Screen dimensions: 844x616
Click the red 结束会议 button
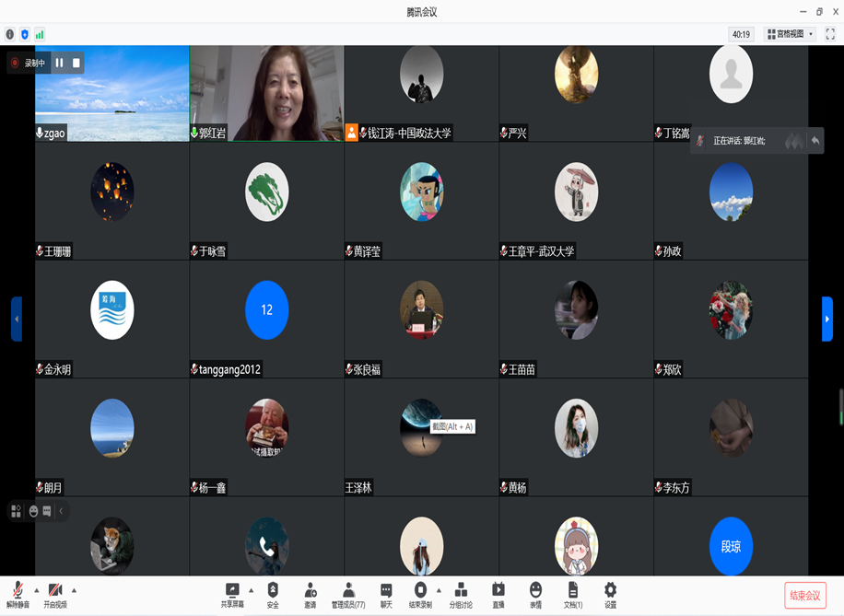(x=804, y=596)
